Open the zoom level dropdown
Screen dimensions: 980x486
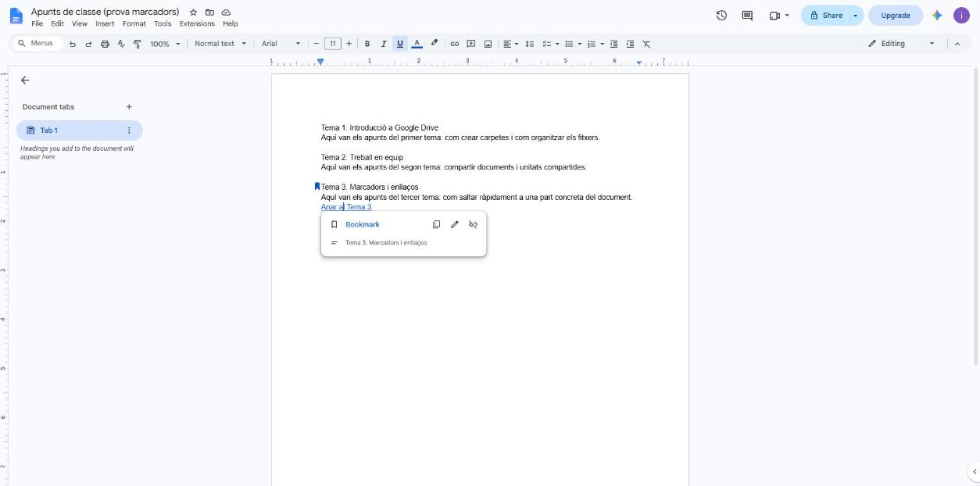click(165, 44)
